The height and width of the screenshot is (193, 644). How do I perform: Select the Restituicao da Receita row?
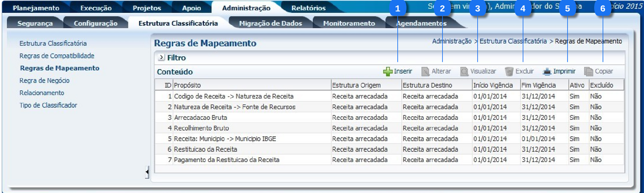205,149
